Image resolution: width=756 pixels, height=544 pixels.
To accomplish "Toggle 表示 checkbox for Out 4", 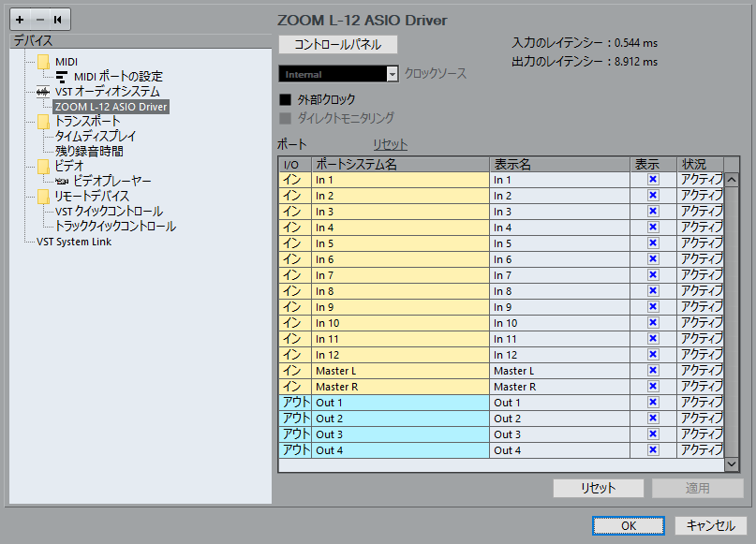I will coord(653,450).
